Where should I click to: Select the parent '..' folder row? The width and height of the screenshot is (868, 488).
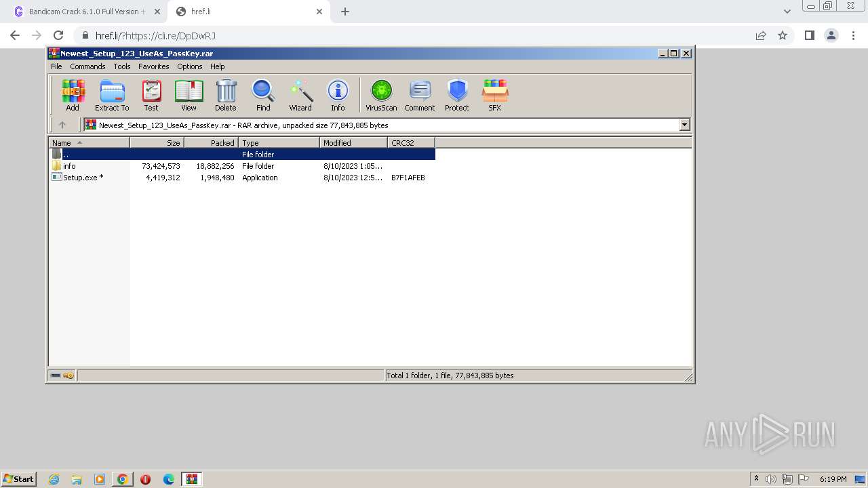(x=242, y=155)
